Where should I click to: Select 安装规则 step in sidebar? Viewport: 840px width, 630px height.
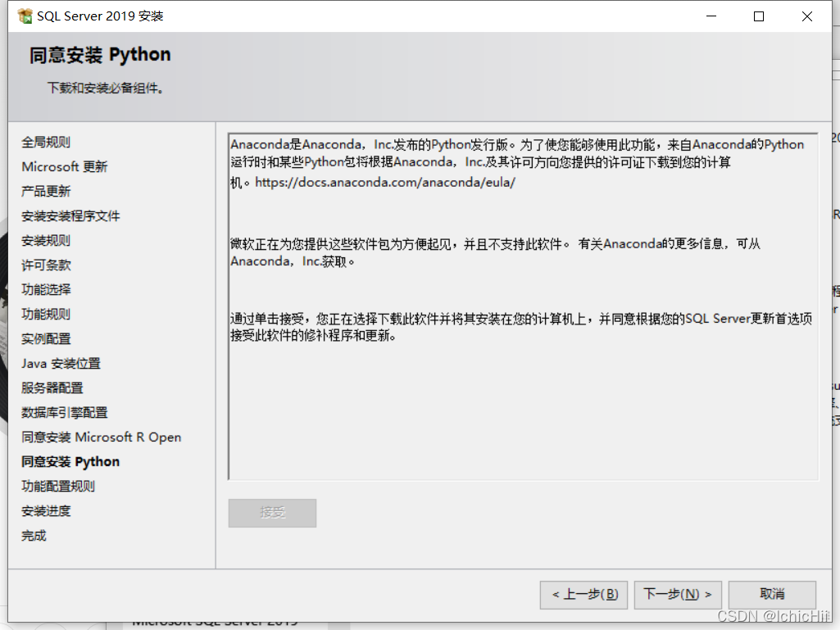click(x=46, y=241)
